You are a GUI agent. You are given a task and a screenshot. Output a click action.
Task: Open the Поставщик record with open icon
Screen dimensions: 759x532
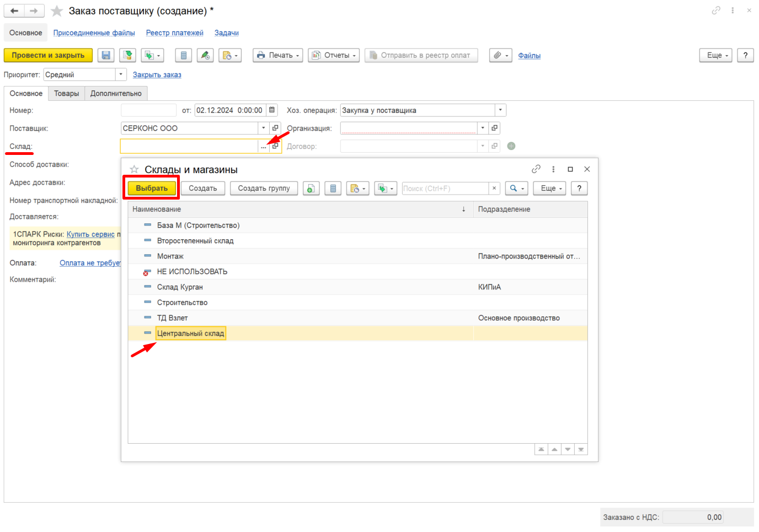pyautogui.click(x=275, y=128)
